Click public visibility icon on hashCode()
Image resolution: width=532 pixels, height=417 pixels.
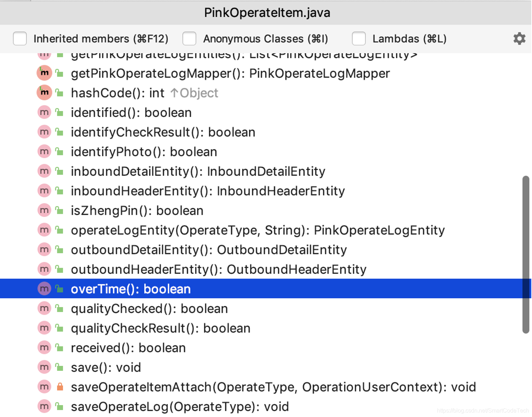point(60,93)
